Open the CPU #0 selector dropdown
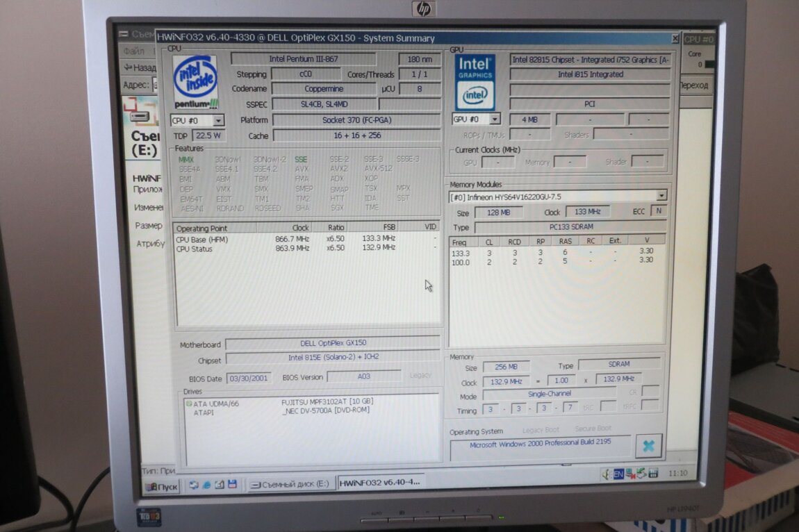799x532 pixels. pyautogui.click(x=217, y=121)
